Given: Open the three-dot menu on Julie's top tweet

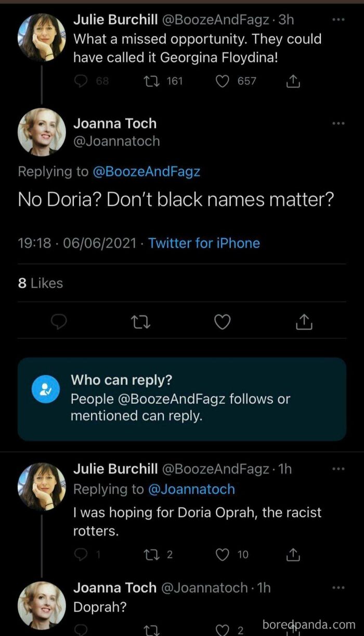Looking at the screenshot, I should 338,19.
